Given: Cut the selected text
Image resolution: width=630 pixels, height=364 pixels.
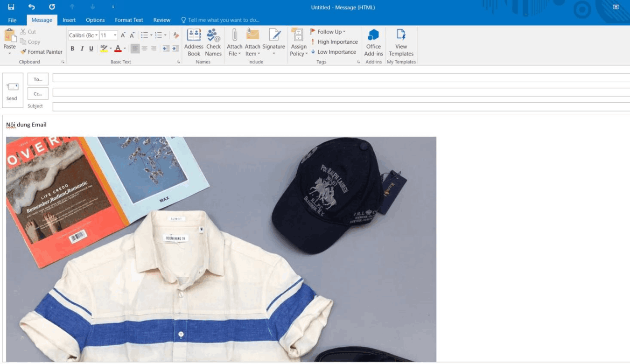Looking at the screenshot, I should click(x=28, y=32).
